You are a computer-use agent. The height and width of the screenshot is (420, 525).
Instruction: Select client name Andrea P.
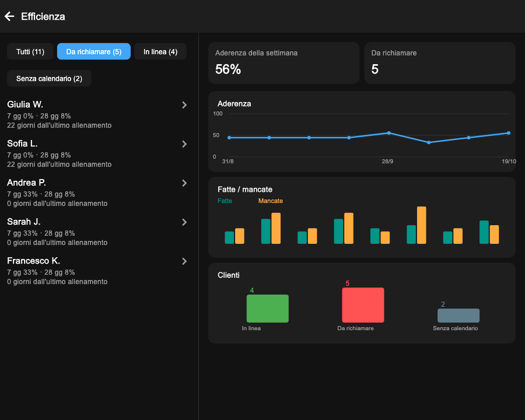[26, 183]
